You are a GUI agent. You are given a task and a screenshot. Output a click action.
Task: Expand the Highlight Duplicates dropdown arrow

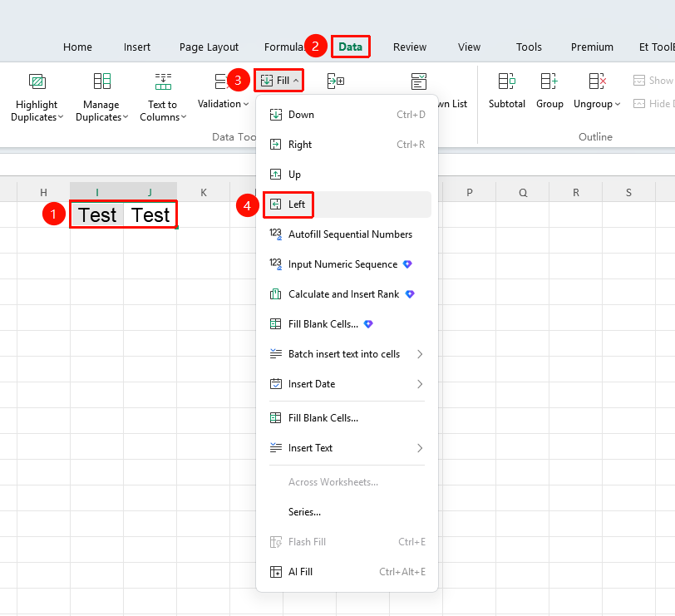[x=61, y=117]
